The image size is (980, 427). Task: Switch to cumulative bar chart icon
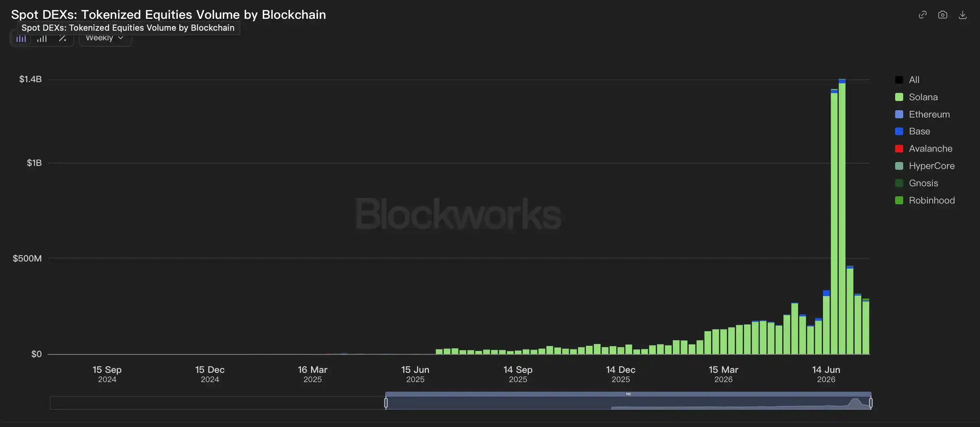pos(42,38)
